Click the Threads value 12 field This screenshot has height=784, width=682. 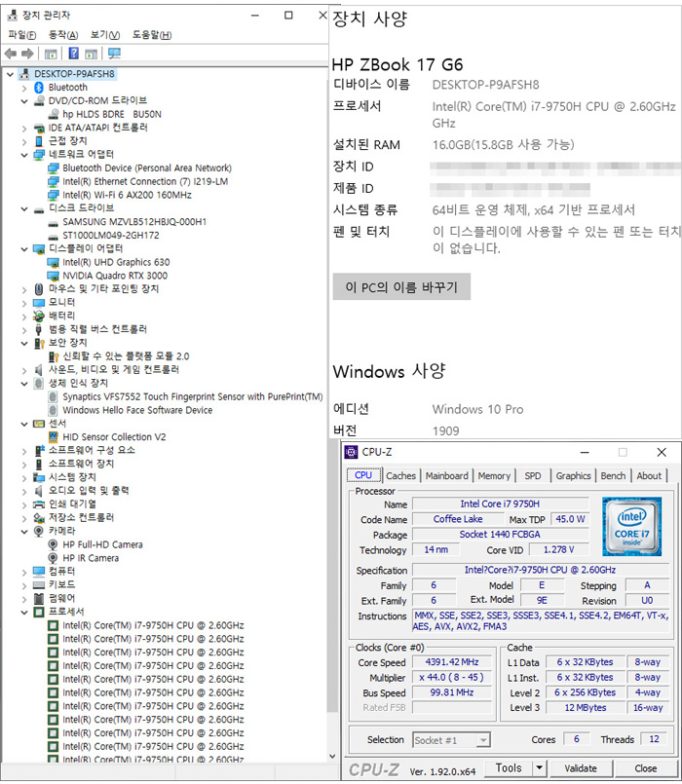(654, 739)
